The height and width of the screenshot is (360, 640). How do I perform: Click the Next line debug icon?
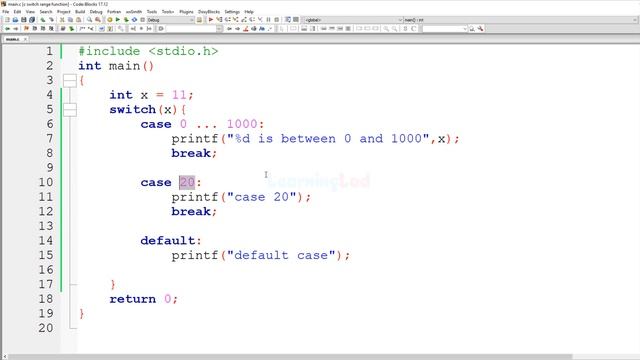pyautogui.click(x=227, y=20)
